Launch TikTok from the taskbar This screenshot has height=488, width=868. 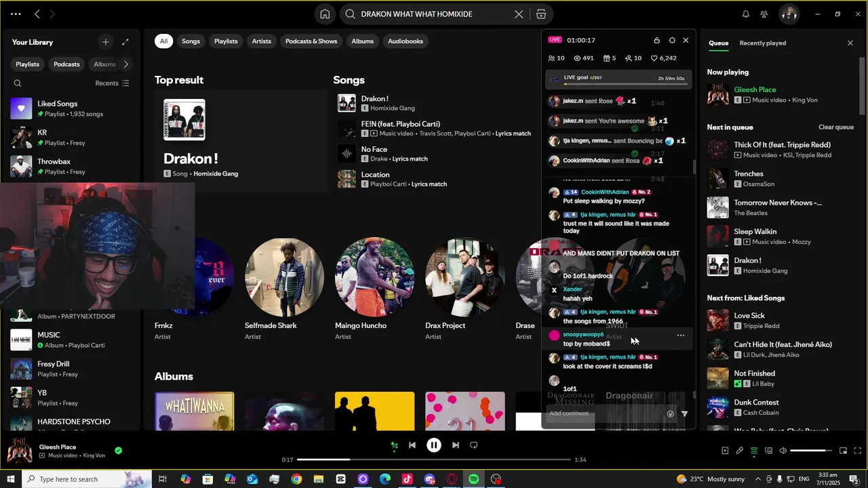click(x=407, y=479)
